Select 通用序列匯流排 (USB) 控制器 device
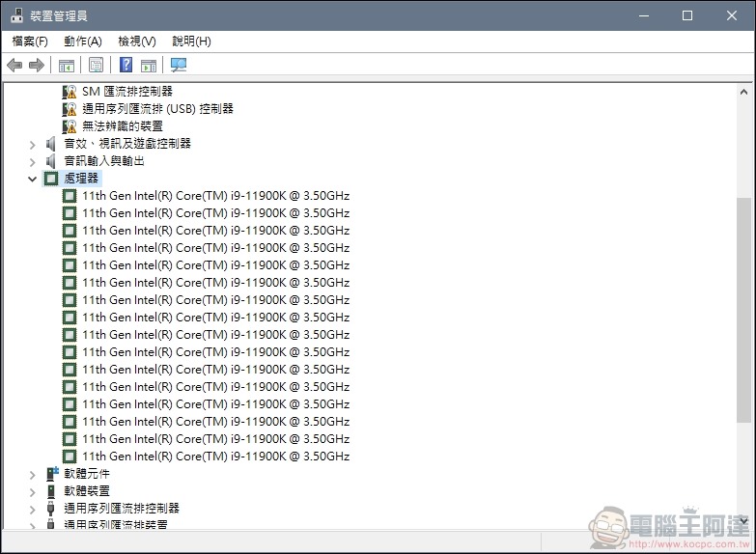This screenshot has width=756, height=554. tap(157, 109)
